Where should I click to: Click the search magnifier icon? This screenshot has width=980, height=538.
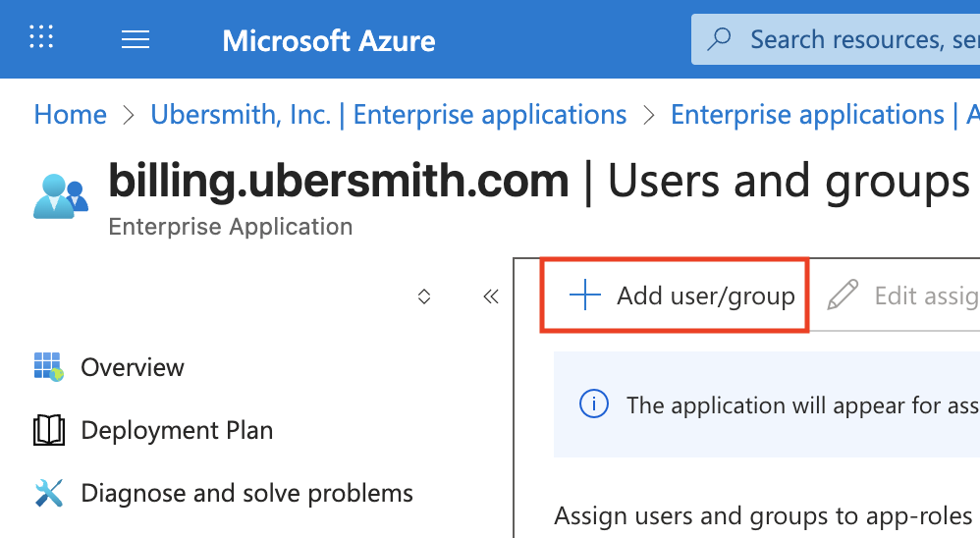click(x=720, y=39)
